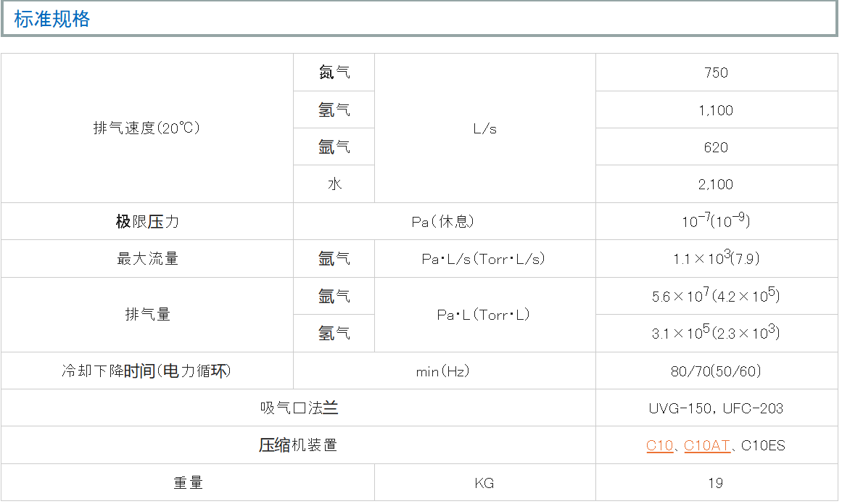The image size is (842, 504).
Task: Select the L/s unit cell
Action: coord(484,129)
